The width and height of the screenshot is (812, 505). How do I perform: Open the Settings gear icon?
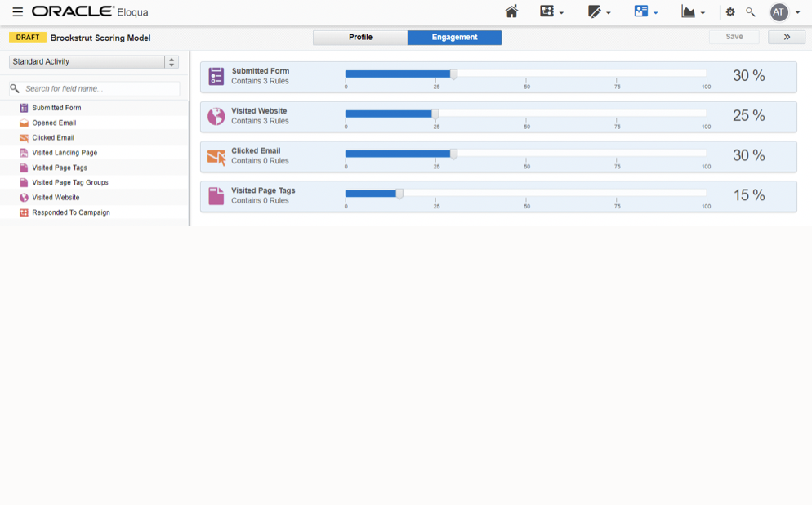coord(730,12)
